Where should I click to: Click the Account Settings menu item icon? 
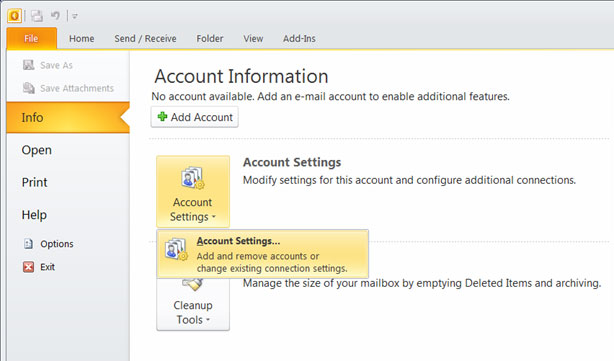click(176, 249)
